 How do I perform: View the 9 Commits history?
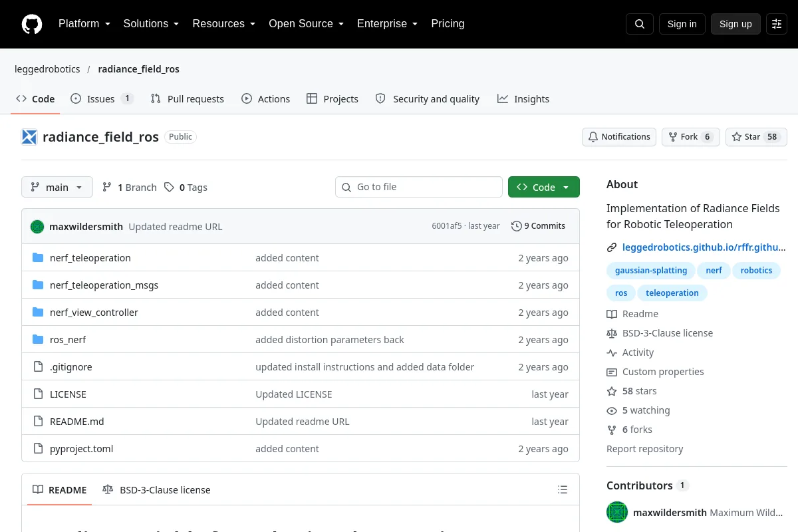click(x=538, y=226)
